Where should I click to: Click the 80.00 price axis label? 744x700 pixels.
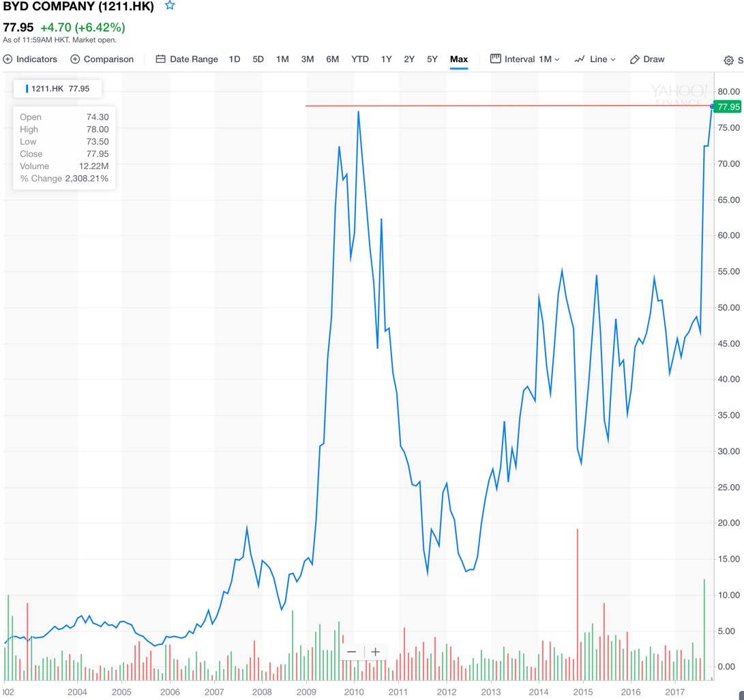(x=729, y=91)
